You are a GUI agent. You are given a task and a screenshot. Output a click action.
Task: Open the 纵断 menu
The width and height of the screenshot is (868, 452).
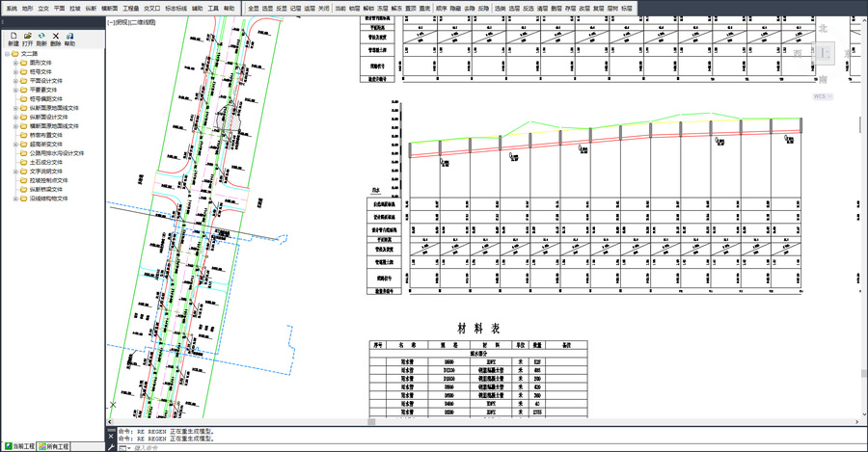click(92, 9)
